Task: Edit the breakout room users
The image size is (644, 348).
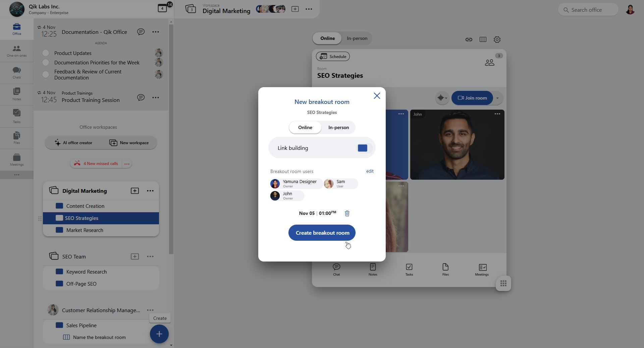Action: click(370, 171)
